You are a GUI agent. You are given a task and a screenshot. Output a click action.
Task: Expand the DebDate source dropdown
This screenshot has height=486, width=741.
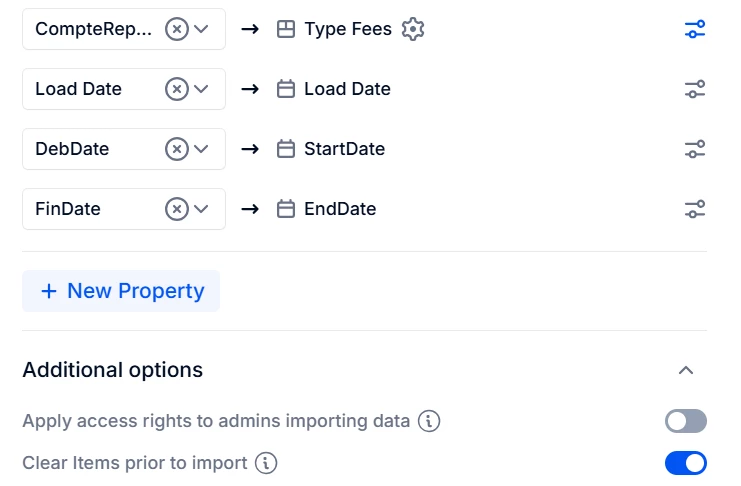pyautogui.click(x=202, y=149)
